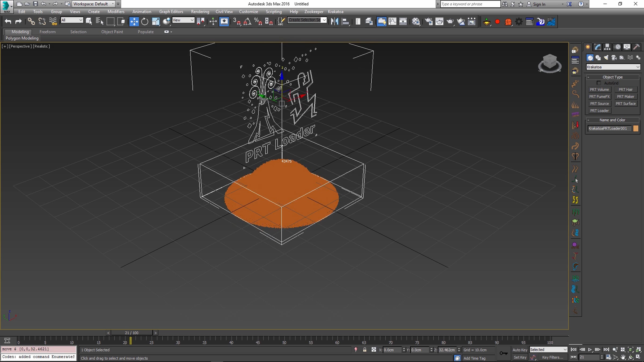644x362 pixels.
Task: Open the Key Filters dialog
Action: coord(552,357)
